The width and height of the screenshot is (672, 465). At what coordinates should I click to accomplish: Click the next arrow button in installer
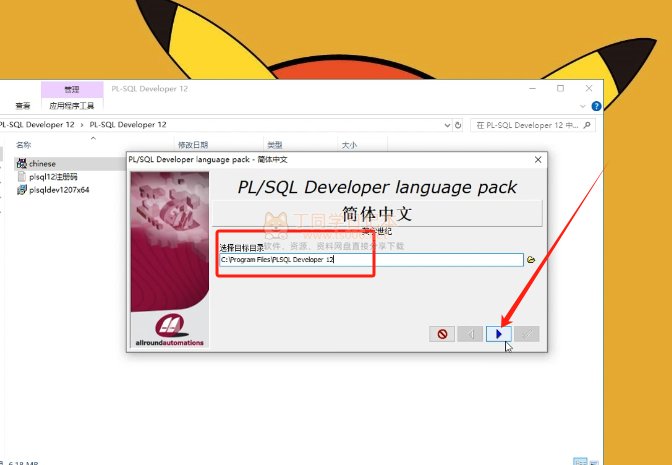(x=498, y=334)
